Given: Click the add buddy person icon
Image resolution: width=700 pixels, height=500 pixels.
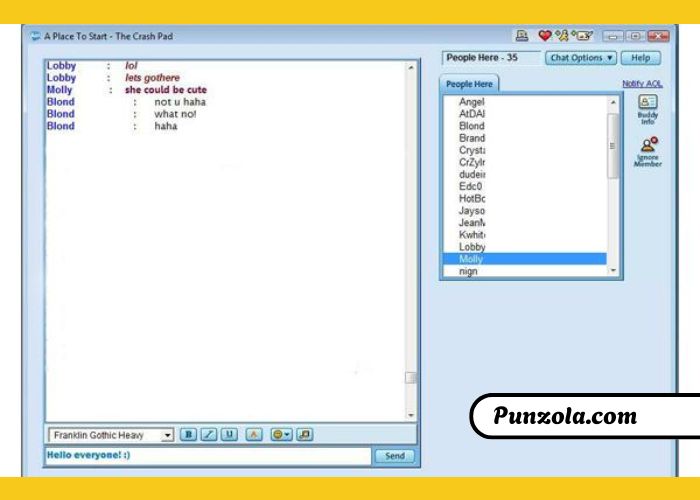Looking at the screenshot, I should point(562,36).
